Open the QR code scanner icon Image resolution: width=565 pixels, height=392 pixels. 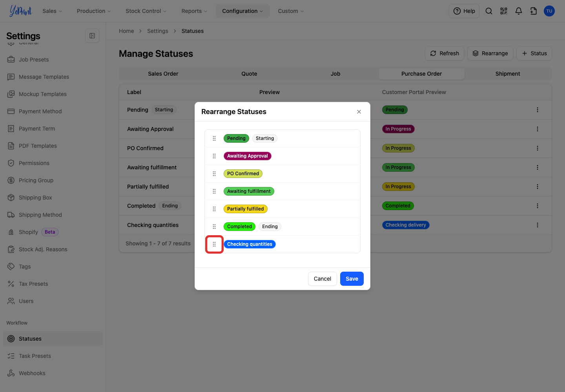click(504, 11)
